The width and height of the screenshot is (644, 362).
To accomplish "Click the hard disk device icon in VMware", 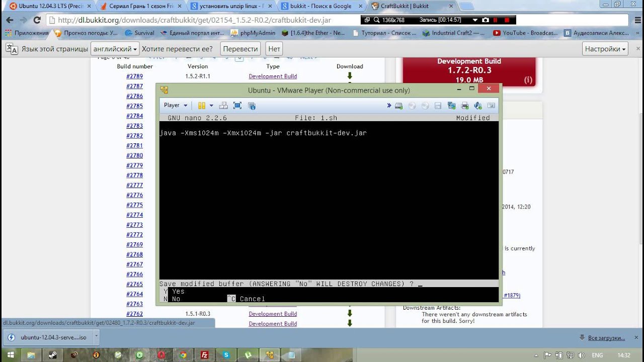I will tap(398, 106).
